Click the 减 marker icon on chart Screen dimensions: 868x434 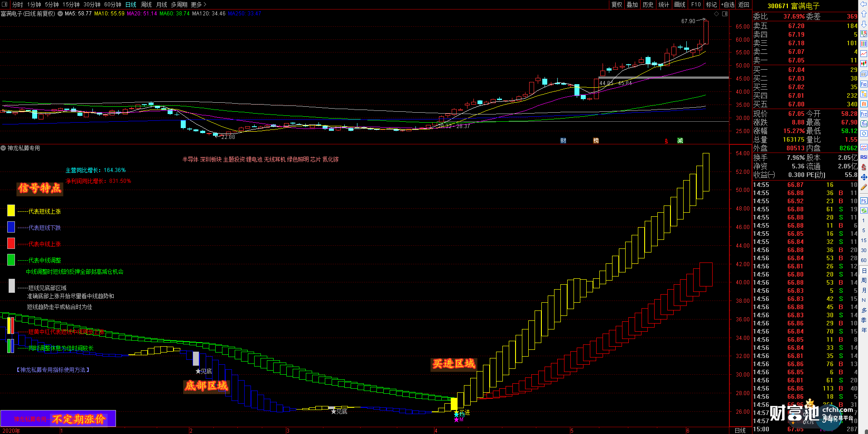[680, 141]
